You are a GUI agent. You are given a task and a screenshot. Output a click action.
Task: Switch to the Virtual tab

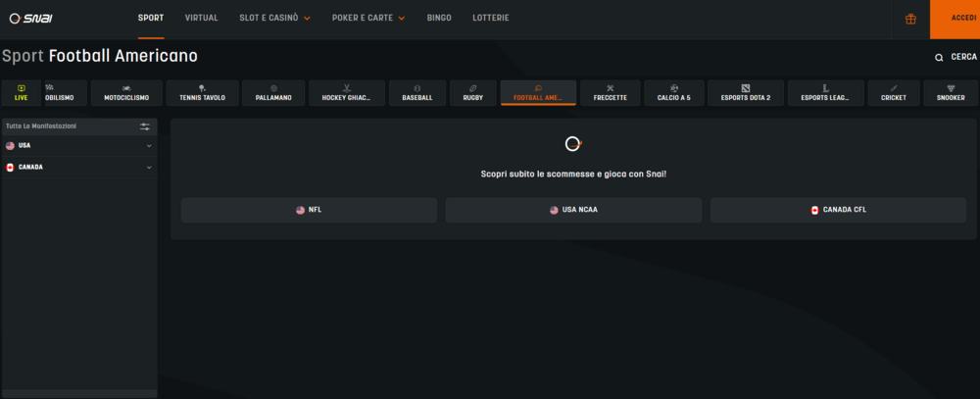click(x=201, y=18)
